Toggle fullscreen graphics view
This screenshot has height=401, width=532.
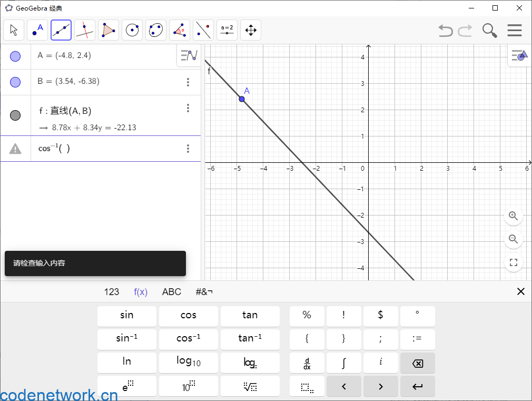tap(514, 262)
